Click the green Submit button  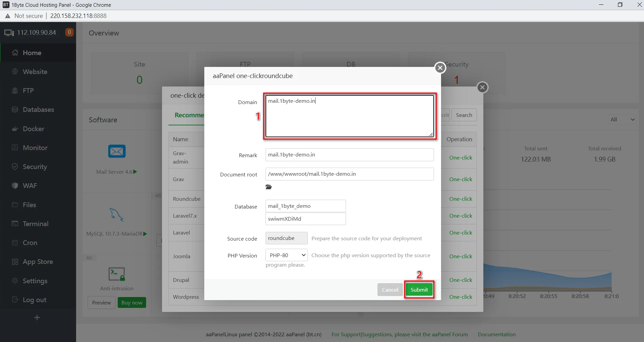coord(419,290)
